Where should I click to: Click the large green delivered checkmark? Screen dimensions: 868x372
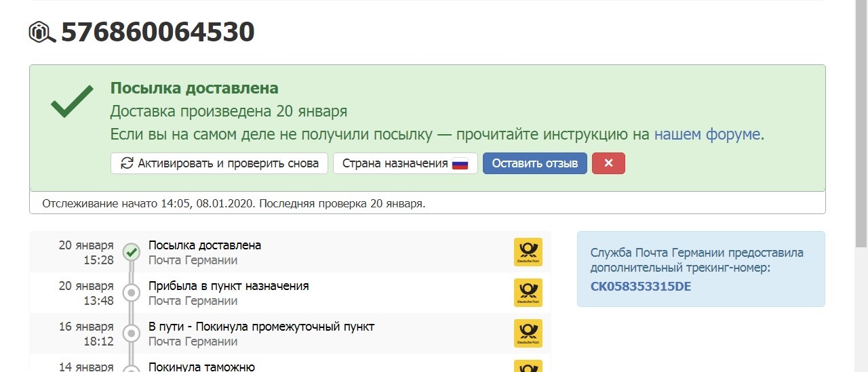72,103
